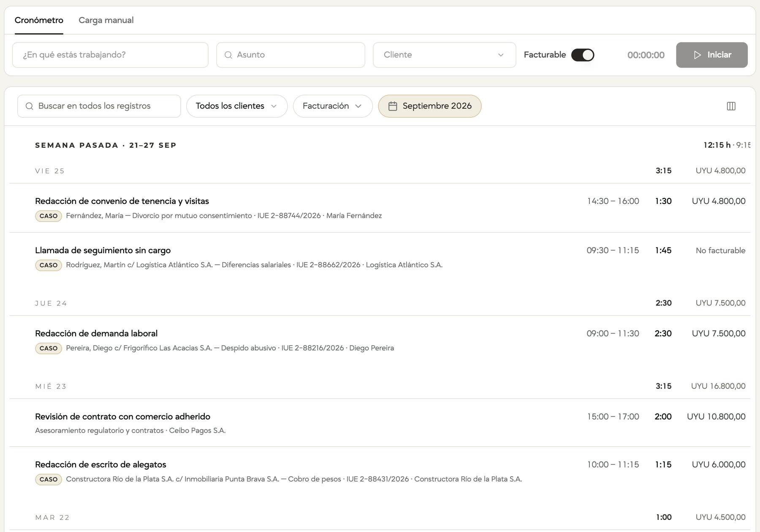Expand the Todos los clientes filter
The height and width of the screenshot is (532, 760).
coord(237,106)
